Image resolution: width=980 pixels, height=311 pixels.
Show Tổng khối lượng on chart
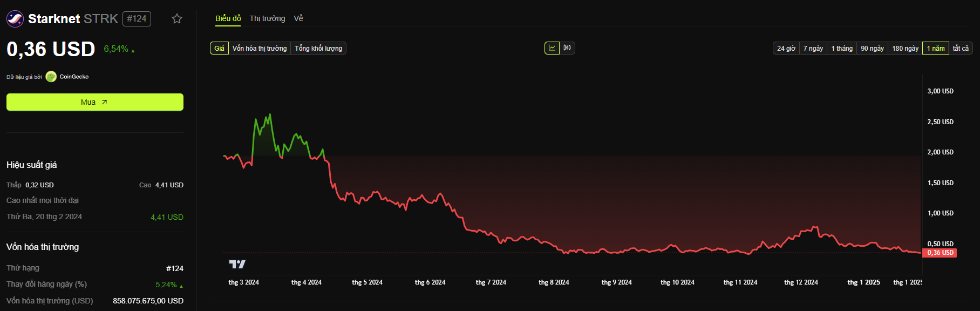click(318, 49)
